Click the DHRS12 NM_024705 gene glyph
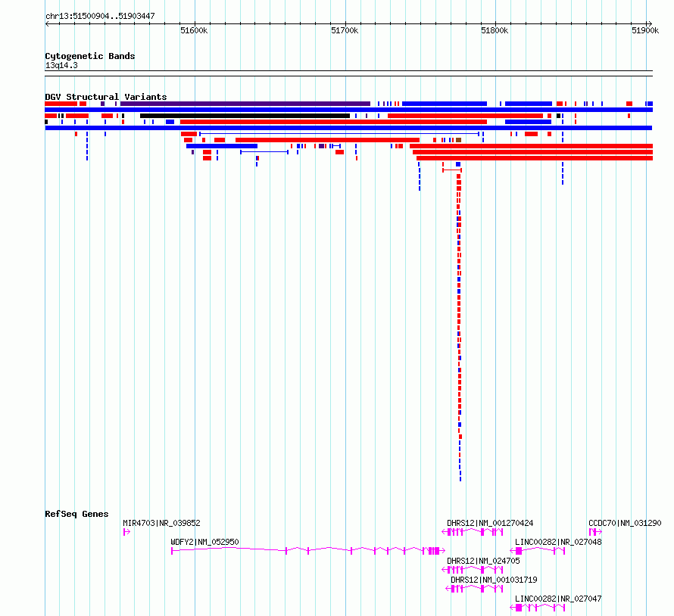 click(473, 570)
